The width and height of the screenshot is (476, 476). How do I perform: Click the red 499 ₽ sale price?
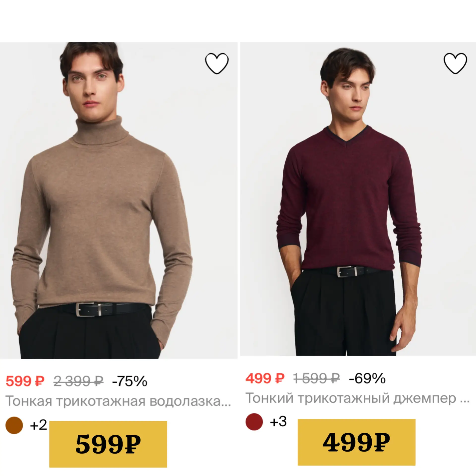265,378
